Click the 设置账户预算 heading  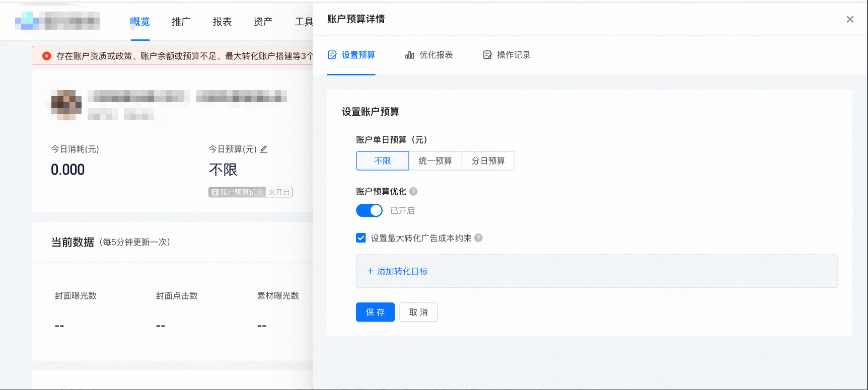click(x=371, y=112)
